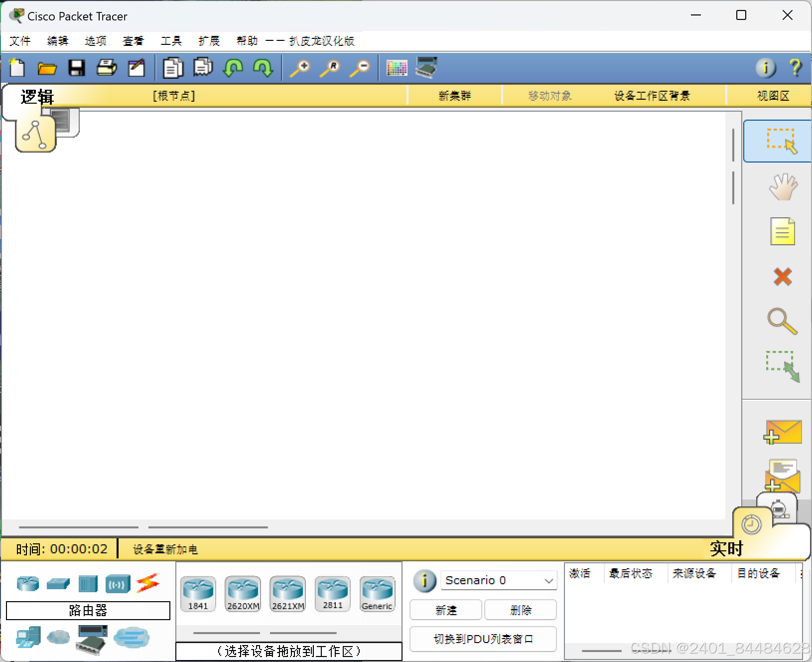Reset zoom with R magnifier
Viewport: 812px width, 662px height.
pos(330,68)
